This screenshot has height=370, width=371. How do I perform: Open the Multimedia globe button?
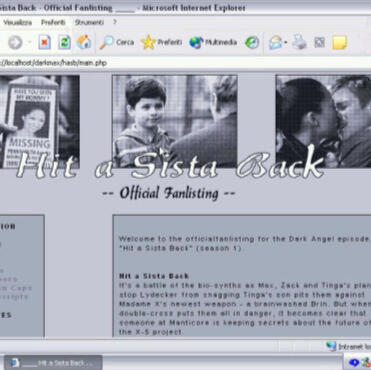(213, 42)
